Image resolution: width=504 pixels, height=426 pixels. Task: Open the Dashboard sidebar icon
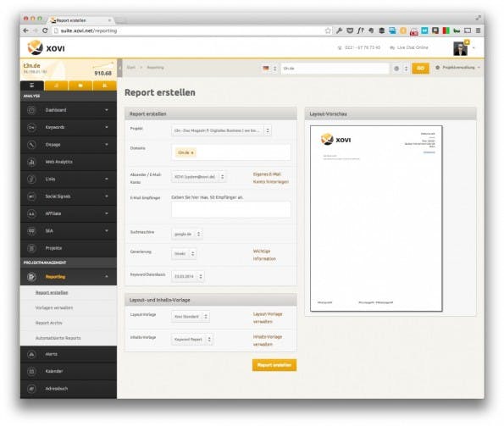pos(31,110)
